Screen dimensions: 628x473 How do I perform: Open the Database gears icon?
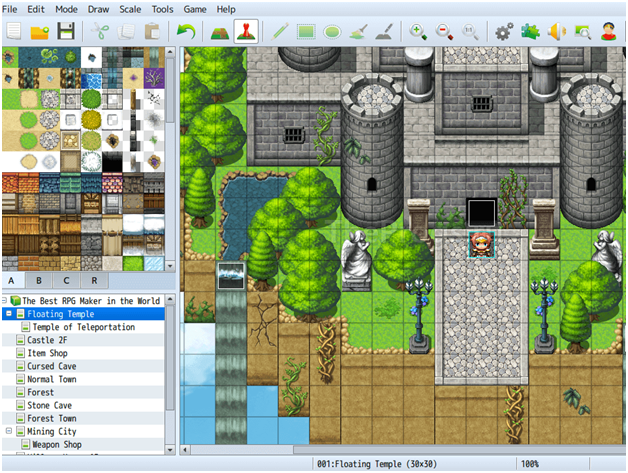click(x=504, y=31)
